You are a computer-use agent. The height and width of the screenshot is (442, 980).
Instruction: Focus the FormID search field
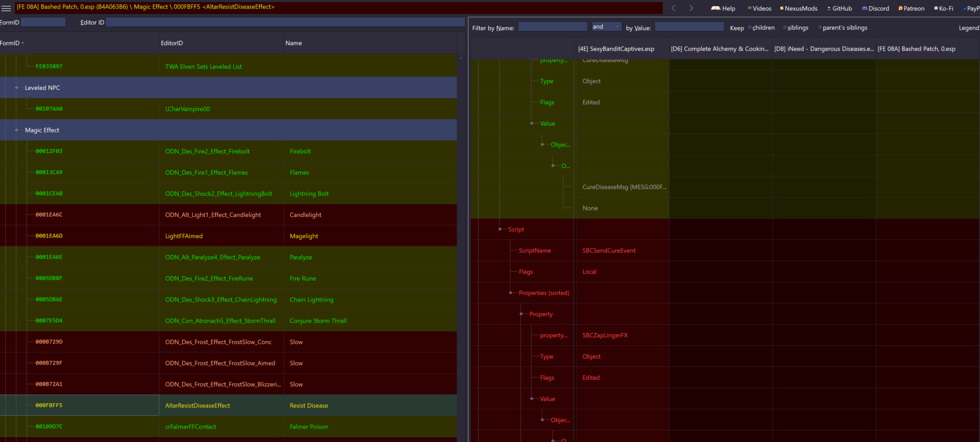tap(43, 22)
